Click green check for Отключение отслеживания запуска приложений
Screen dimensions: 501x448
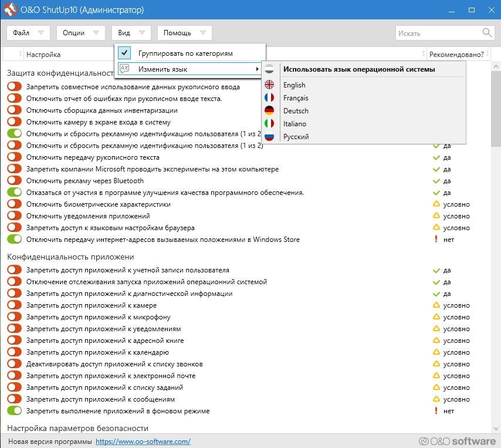point(436,282)
